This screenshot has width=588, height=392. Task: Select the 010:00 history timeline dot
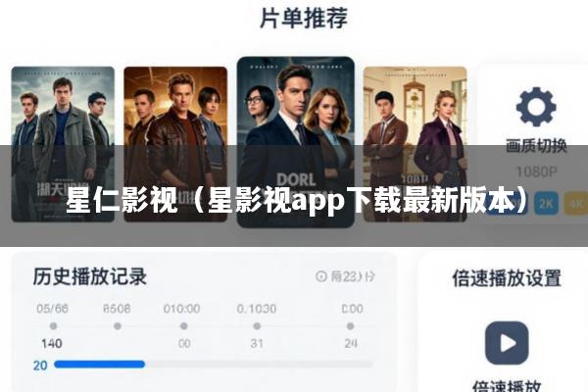pyautogui.click(x=184, y=326)
